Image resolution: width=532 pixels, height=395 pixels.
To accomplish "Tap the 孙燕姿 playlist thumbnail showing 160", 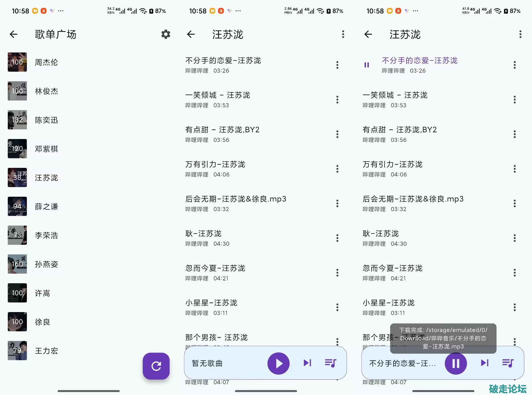I will pyautogui.click(x=17, y=264).
